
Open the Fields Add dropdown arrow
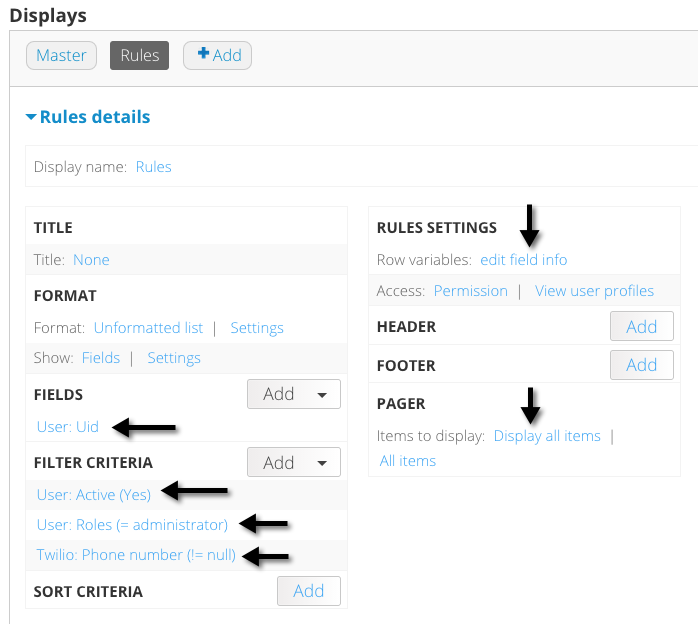point(321,395)
